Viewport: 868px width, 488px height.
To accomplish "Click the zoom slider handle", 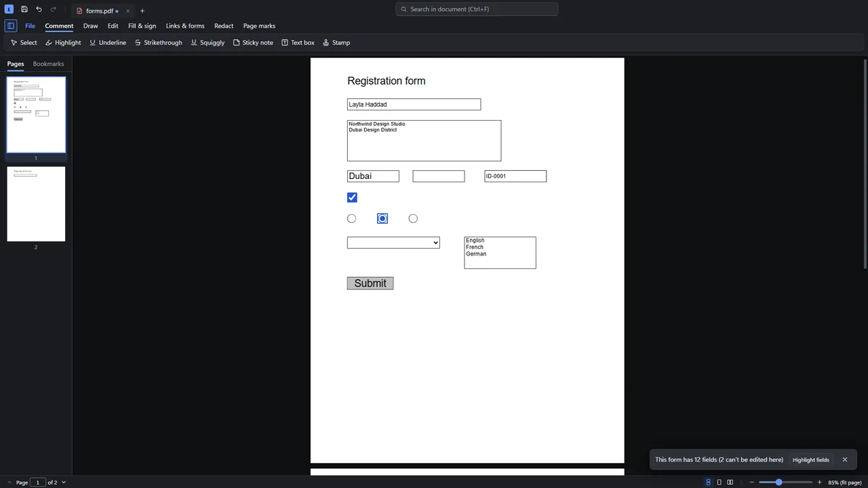I will click(779, 483).
